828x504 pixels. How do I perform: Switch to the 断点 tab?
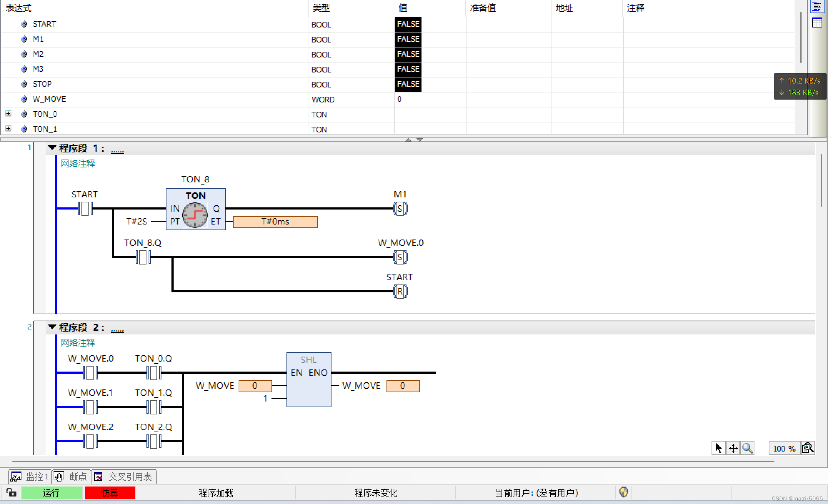pyautogui.click(x=71, y=477)
